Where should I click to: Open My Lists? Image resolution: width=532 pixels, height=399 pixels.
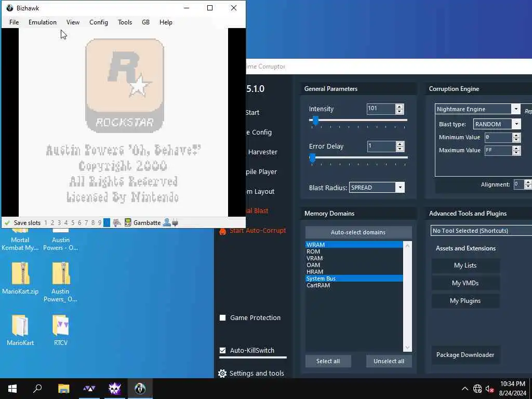(x=465, y=265)
